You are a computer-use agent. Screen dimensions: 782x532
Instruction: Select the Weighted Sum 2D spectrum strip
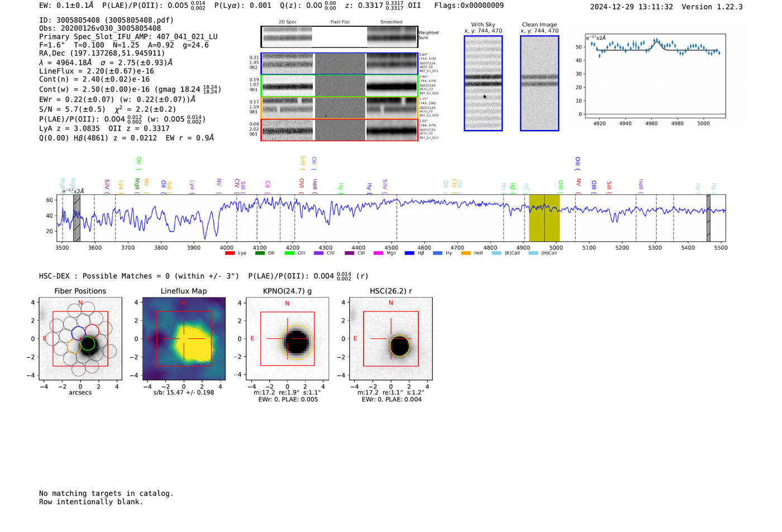(339, 37)
